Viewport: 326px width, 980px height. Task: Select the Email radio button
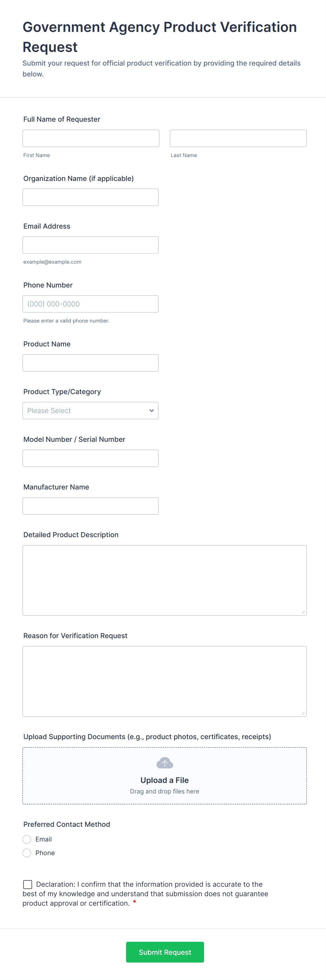click(27, 839)
